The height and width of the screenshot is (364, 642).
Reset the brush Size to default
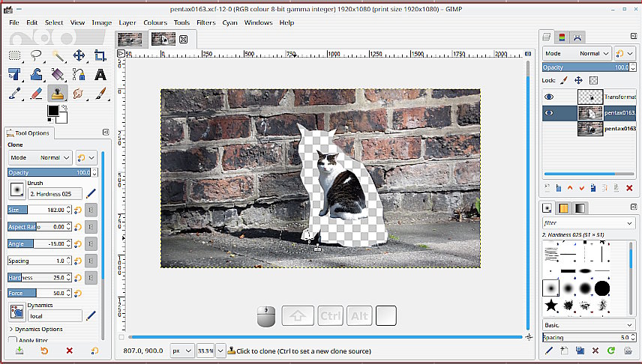pyautogui.click(x=77, y=210)
